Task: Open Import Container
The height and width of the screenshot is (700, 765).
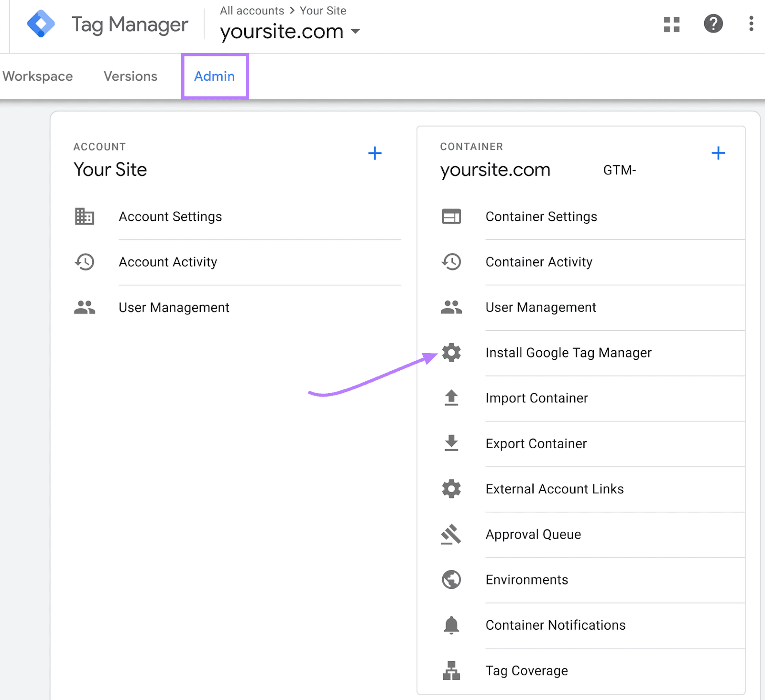Action: click(536, 398)
